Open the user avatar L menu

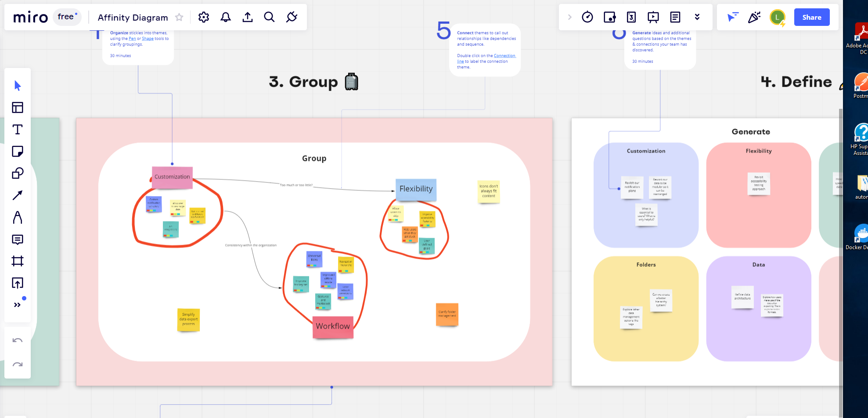point(778,18)
